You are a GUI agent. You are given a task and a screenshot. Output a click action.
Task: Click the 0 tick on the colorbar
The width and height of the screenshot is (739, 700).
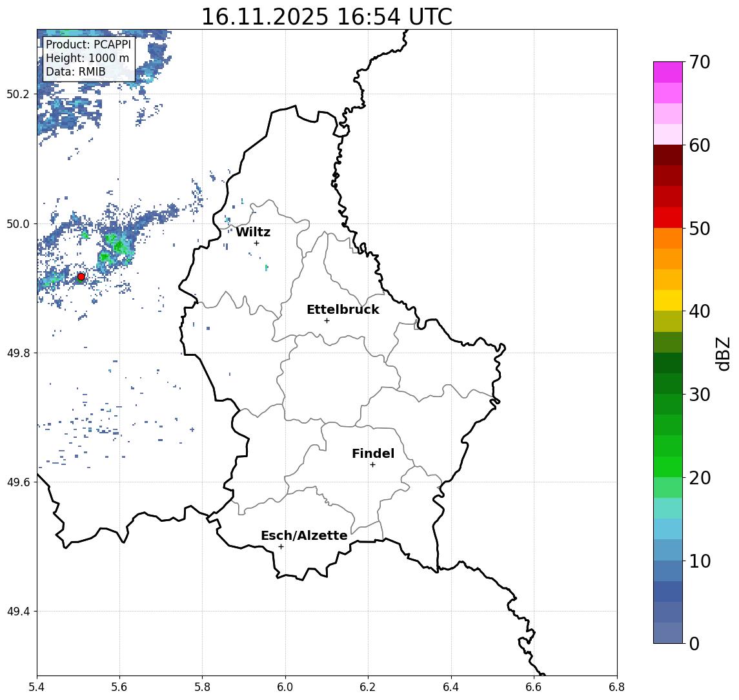(x=694, y=643)
